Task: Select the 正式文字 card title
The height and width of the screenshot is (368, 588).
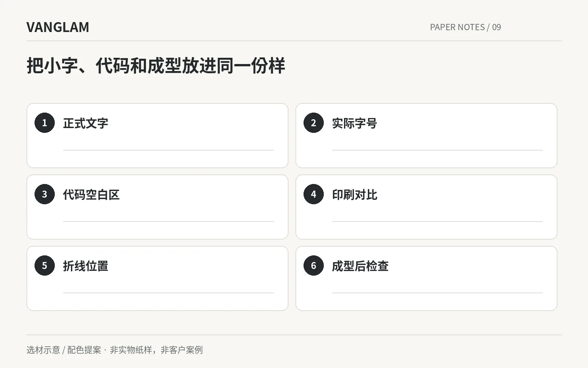Action: pyautogui.click(x=86, y=123)
